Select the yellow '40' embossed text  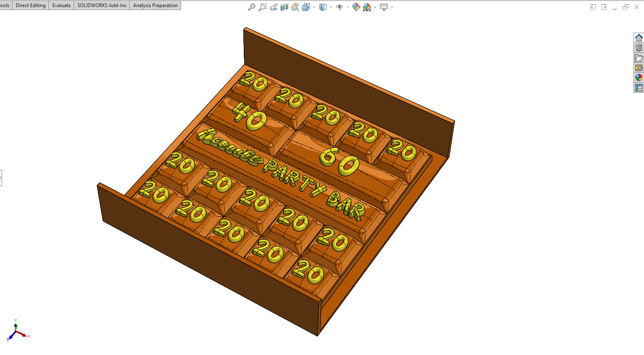coord(249,117)
